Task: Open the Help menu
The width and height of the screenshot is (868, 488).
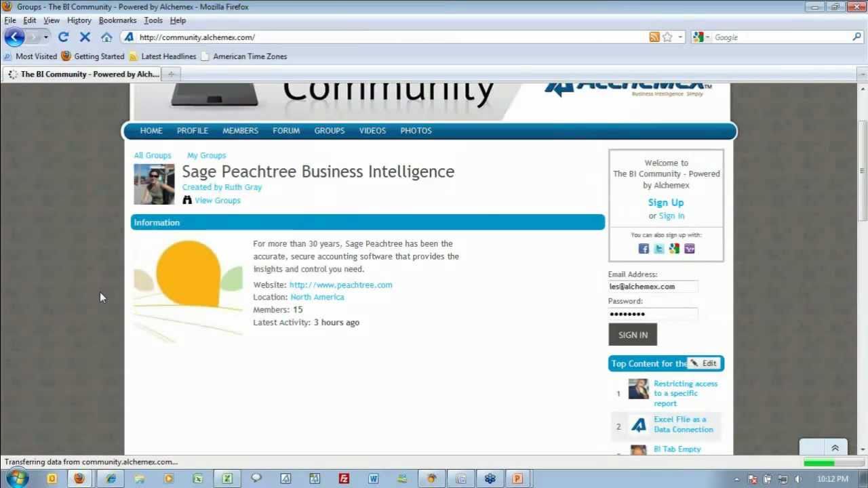Action: (x=178, y=20)
